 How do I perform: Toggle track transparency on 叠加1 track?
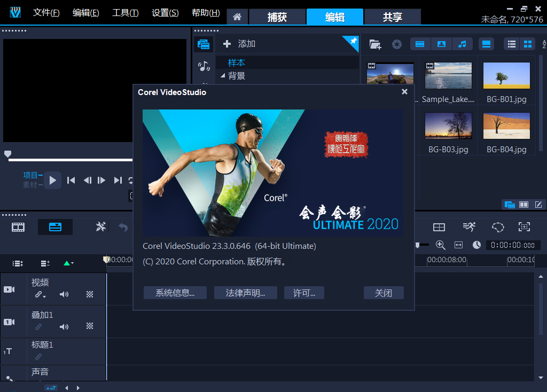click(90, 326)
